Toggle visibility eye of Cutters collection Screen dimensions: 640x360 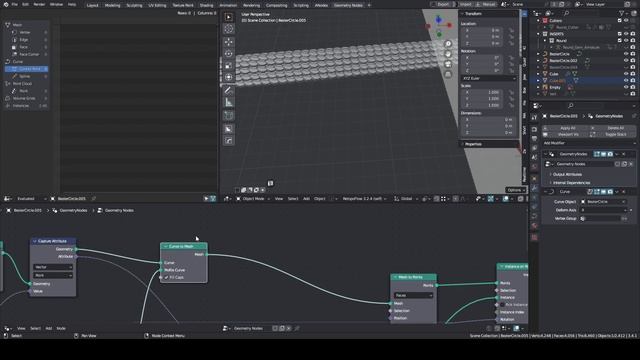626,20
